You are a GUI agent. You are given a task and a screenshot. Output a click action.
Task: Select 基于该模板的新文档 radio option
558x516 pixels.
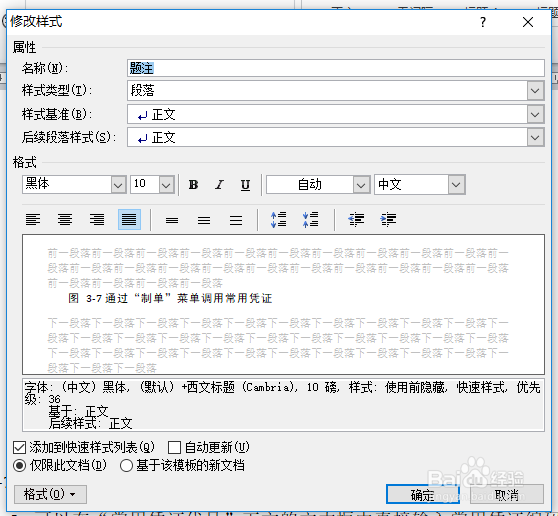(126, 465)
